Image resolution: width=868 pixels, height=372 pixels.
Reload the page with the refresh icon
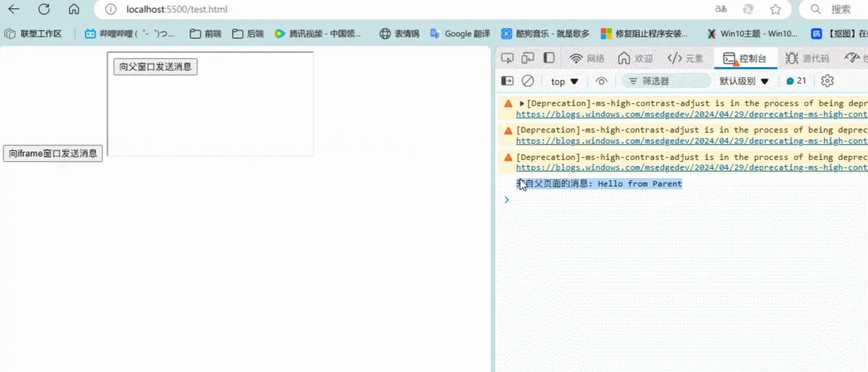pos(44,10)
